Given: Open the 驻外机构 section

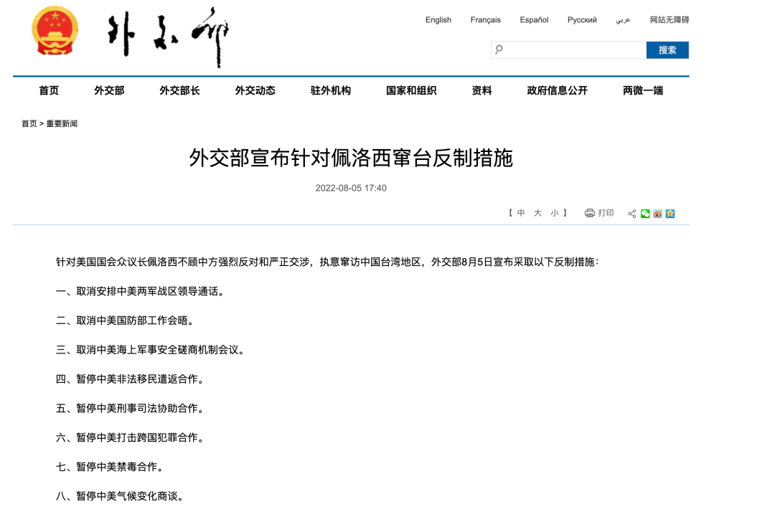Looking at the screenshot, I should (x=330, y=90).
